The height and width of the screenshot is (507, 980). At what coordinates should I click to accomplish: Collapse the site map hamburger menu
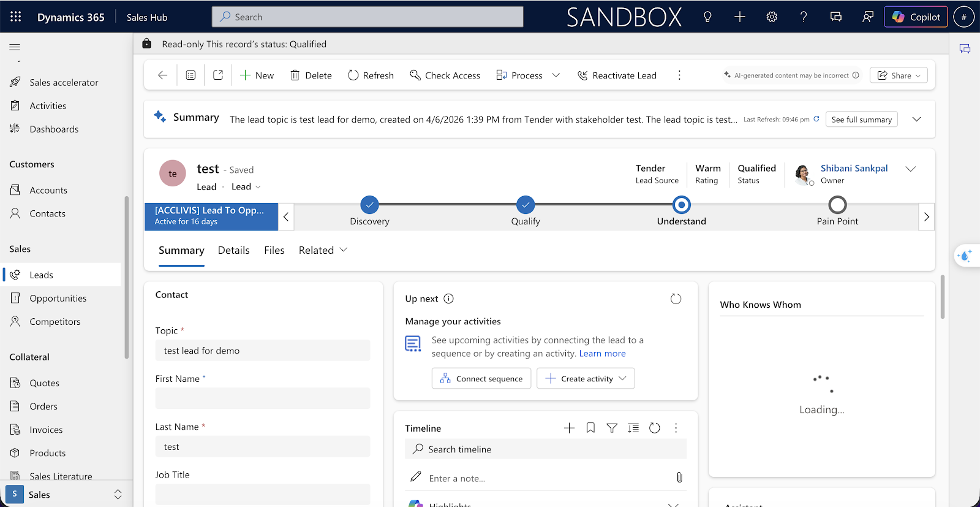(15, 47)
